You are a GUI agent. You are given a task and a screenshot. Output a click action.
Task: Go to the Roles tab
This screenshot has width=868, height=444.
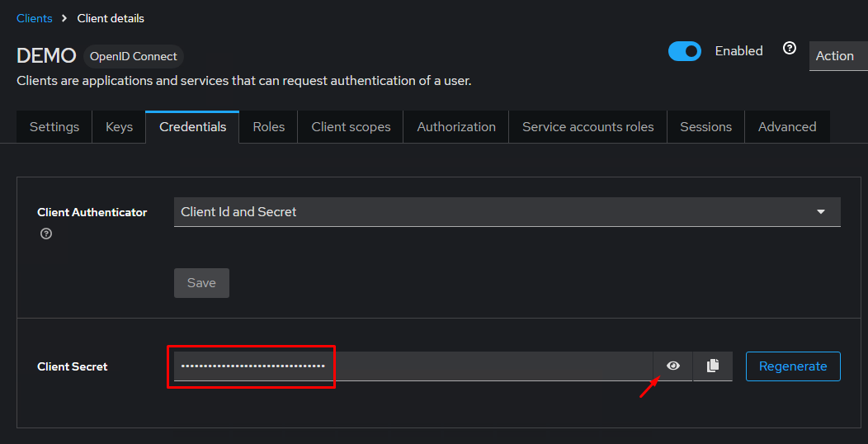tap(268, 127)
